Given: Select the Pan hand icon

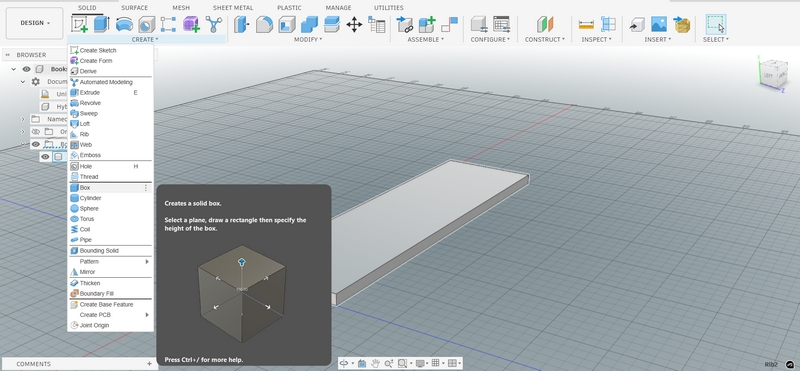Looking at the screenshot, I should pos(375,363).
